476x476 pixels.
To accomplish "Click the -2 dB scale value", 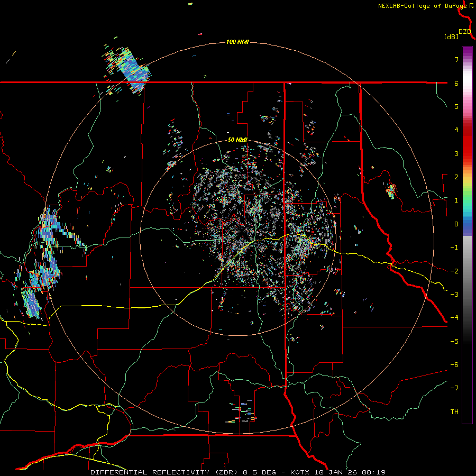I will pos(454,271).
